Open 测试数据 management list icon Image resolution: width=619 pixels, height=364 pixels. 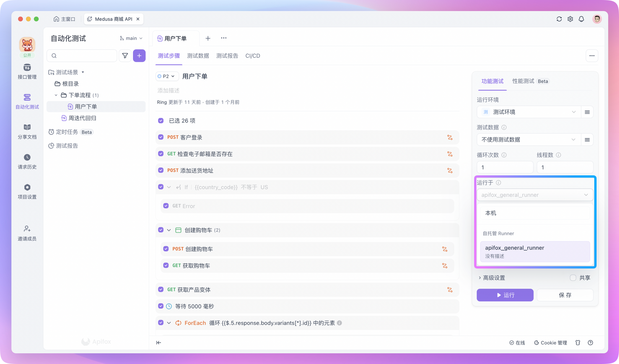587,140
